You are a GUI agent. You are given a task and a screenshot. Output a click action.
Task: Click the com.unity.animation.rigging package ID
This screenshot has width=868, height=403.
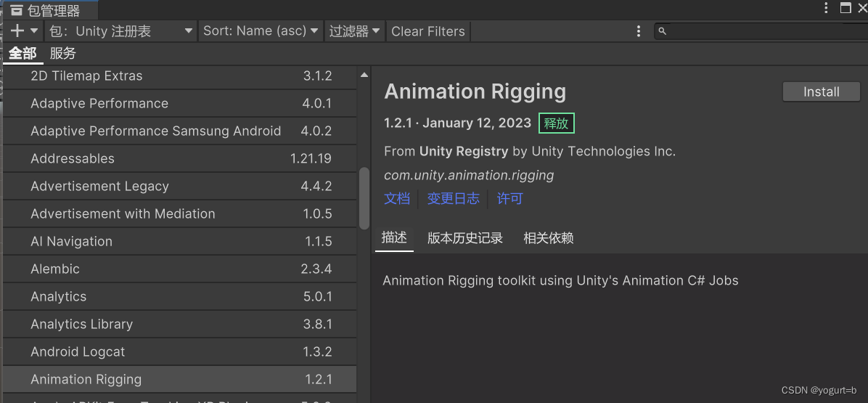pos(469,176)
